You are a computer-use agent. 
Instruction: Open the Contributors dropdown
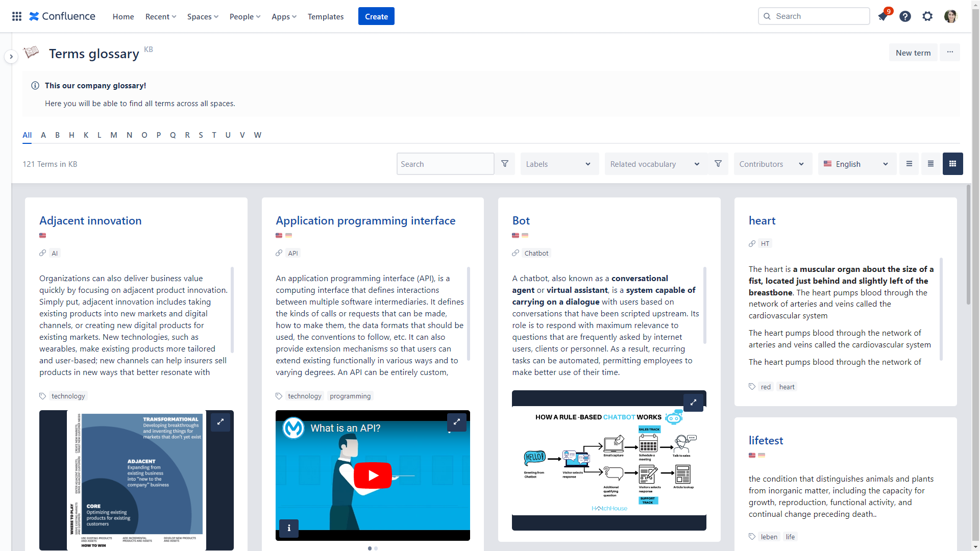click(x=772, y=164)
